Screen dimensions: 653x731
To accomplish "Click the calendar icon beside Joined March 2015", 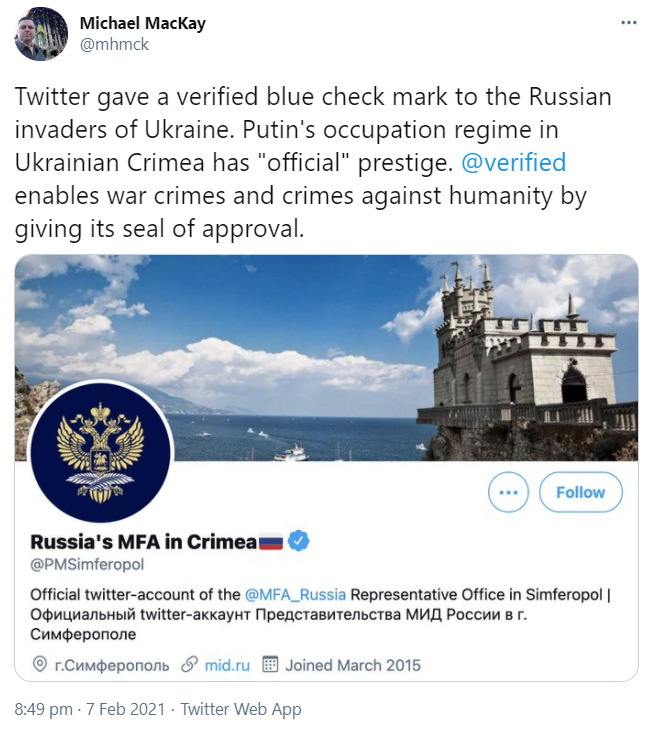I will click(270, 664).
